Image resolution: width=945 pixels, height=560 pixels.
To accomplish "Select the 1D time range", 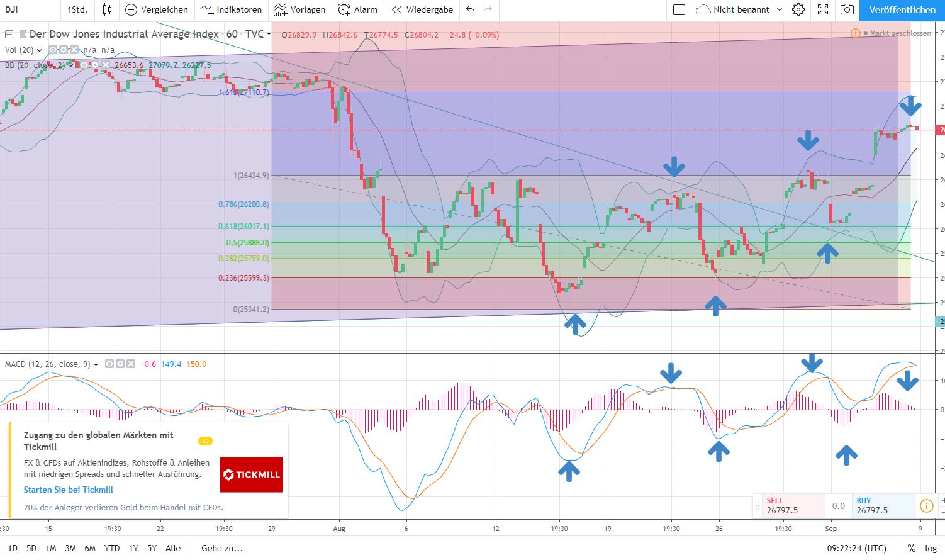I will pyautogui.click(x=13, y=548).
